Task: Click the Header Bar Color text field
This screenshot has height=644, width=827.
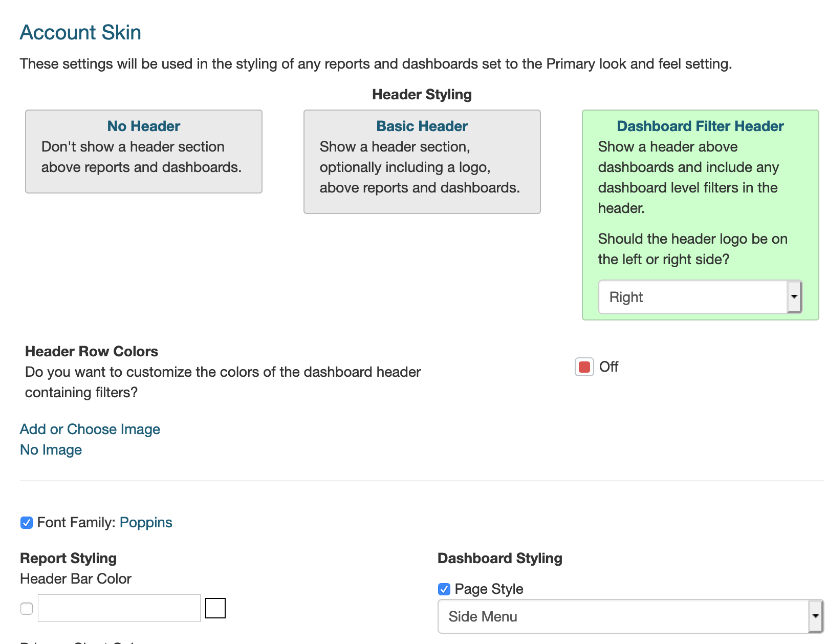Action: tap(119, 608)
